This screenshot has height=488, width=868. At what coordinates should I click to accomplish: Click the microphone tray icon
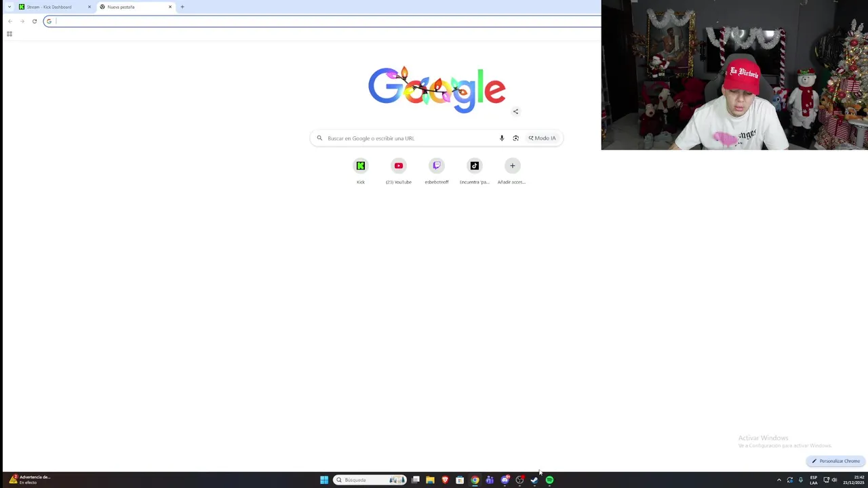[801, 480]
